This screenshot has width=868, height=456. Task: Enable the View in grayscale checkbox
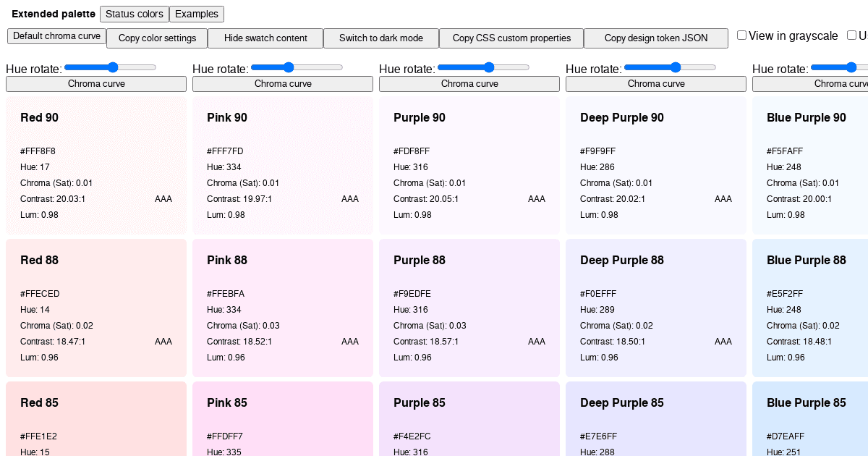click(x=741, y=34)
